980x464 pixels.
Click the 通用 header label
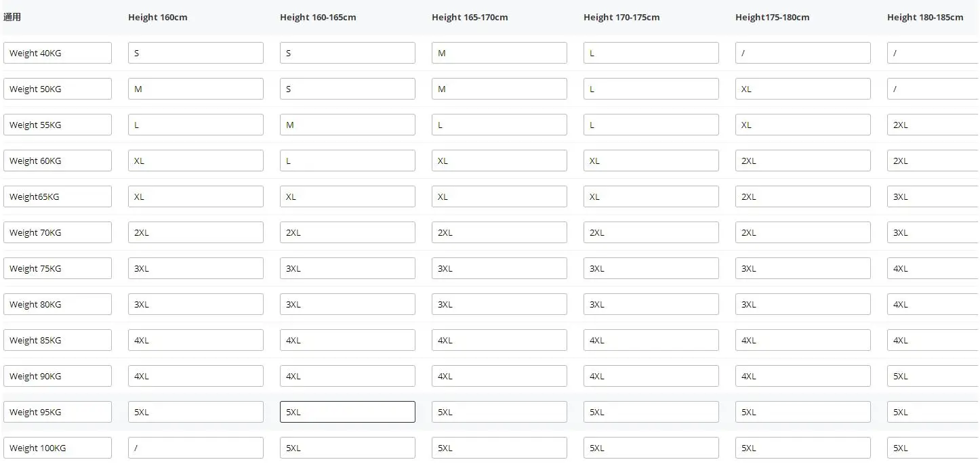[12, 18]
